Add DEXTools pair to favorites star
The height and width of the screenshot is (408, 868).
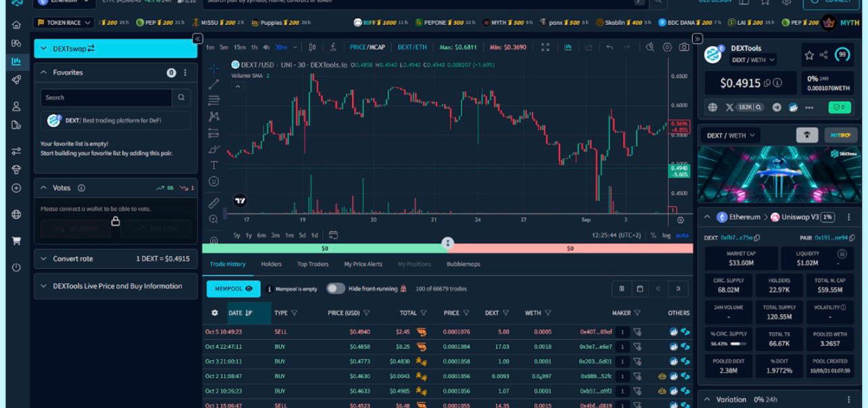tap(809, 55)
